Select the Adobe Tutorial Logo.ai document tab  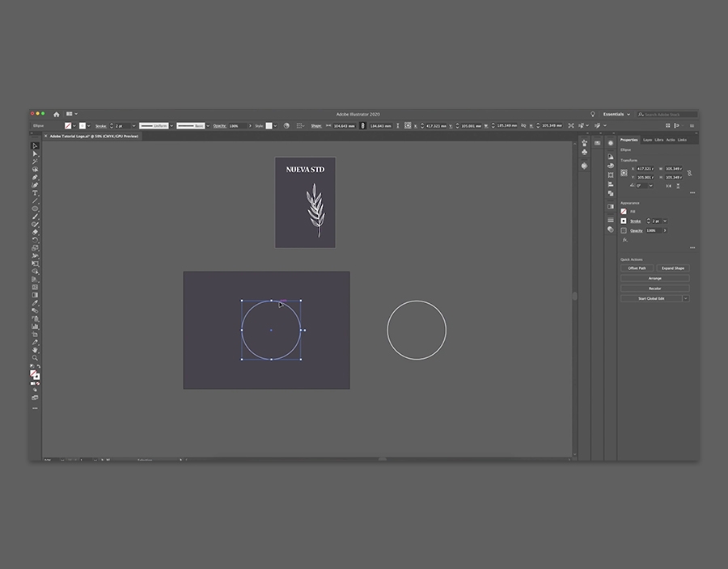[x=94, y=137]
